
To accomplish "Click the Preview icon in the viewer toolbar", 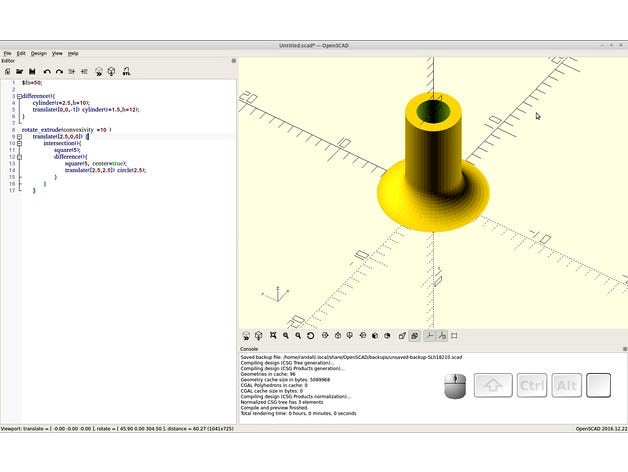I will pos(246,336).
